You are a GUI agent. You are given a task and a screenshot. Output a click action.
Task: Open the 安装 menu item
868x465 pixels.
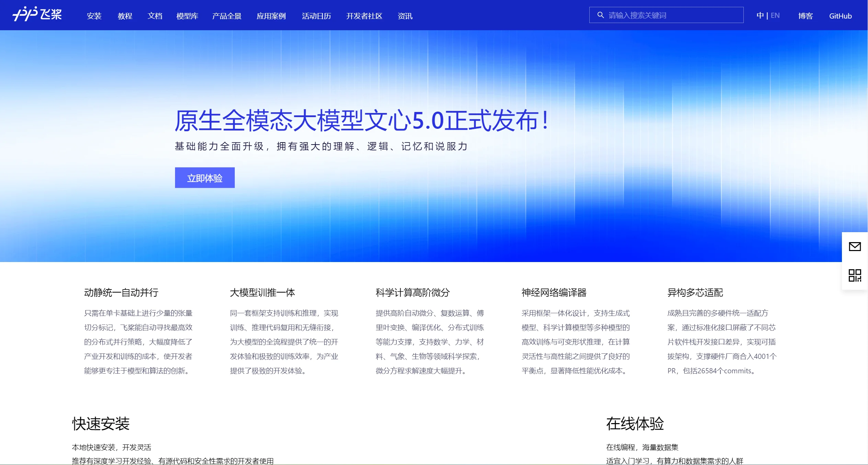click(x=94, y=16)
